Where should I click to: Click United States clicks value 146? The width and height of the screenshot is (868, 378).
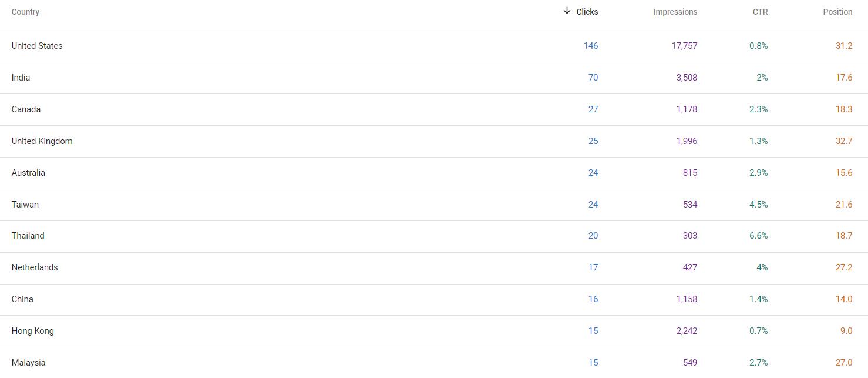pos(591,46)
